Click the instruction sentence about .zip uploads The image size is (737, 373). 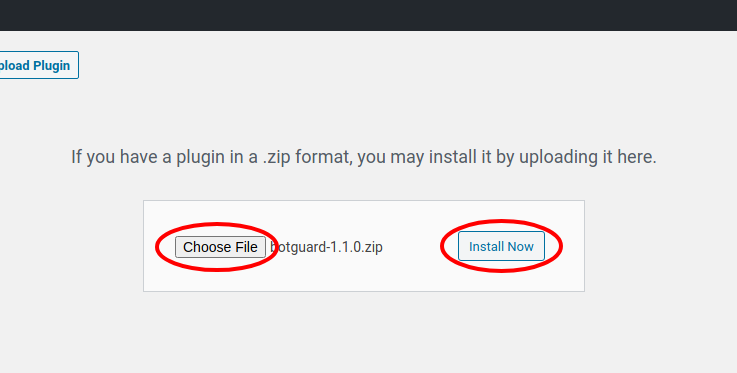[x=364, y=157]
